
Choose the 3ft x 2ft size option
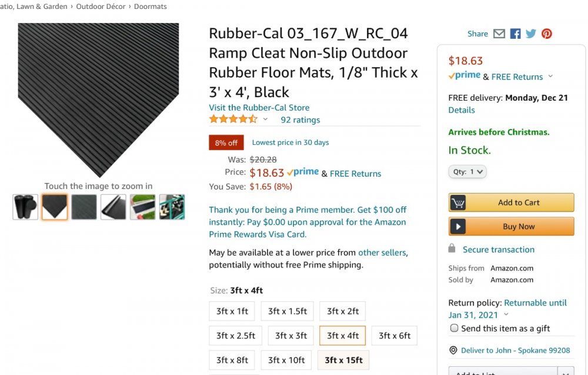click(342, 311)
